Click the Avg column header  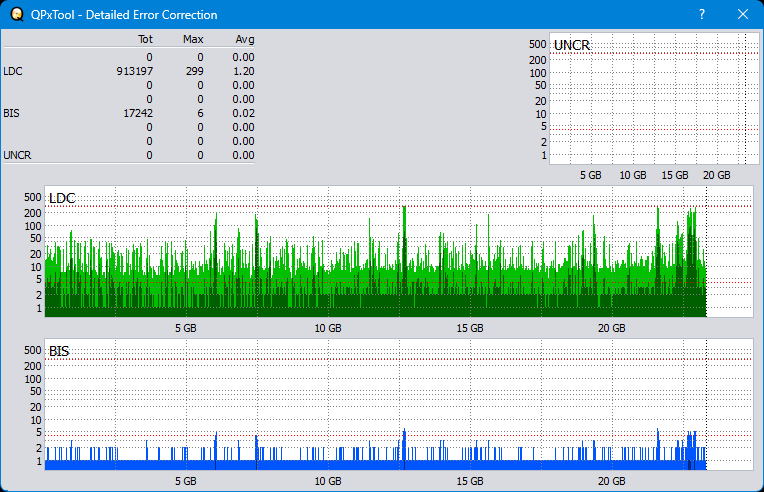pyautogui.click(x=245, y=39)
